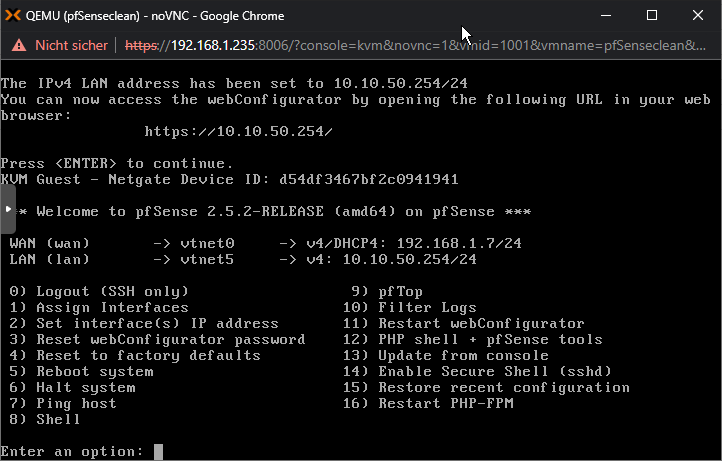Maximize the QEMU noVNC window
This screenshot has width=722, height=461.
pyautogui.click(x=652, y=16)
